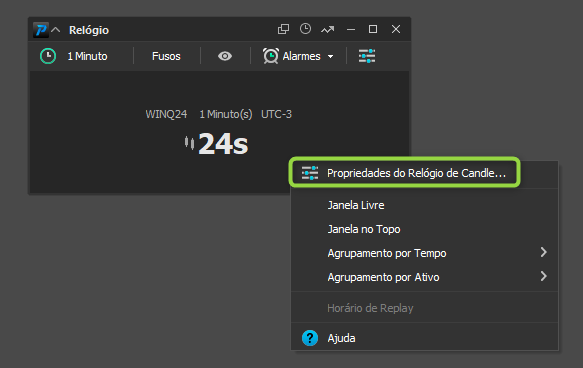Open Agrupamento por Tempo submenu
The image size is (583, 368).
click(x=424, y=253)
